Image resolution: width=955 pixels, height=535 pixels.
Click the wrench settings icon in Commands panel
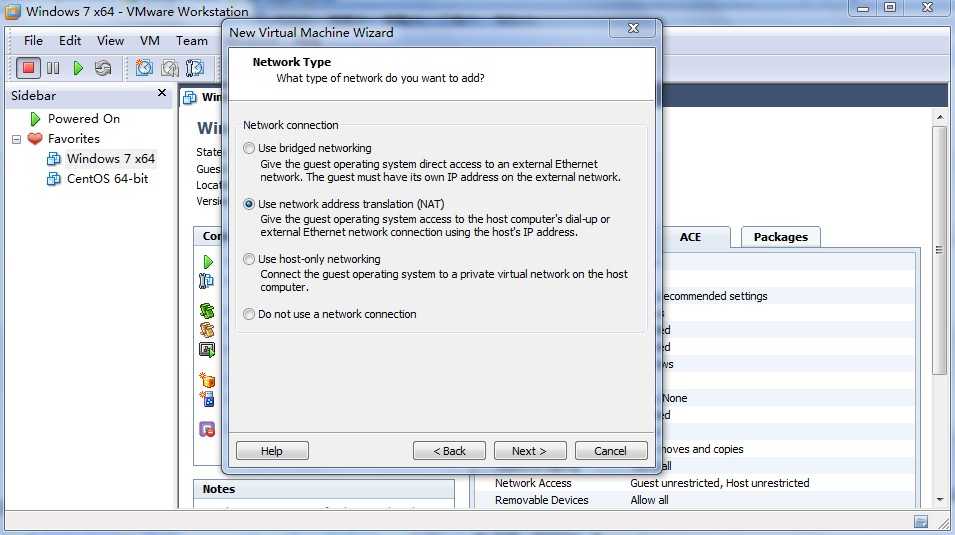[x=206, y=281]
